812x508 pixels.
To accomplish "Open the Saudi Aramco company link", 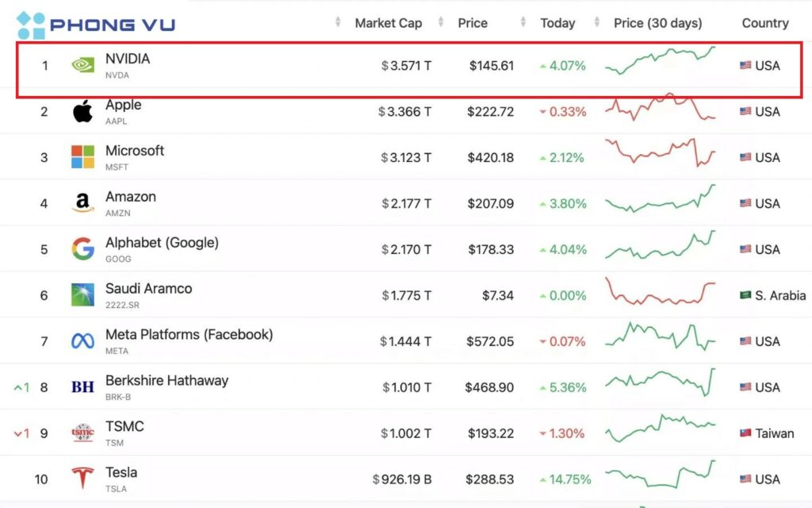I will (x=148, y=289).
